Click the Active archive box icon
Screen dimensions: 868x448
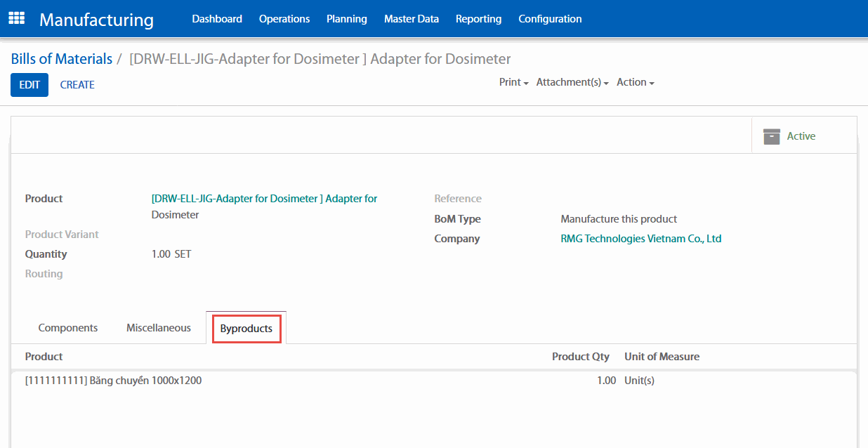(x=772, y=136)
